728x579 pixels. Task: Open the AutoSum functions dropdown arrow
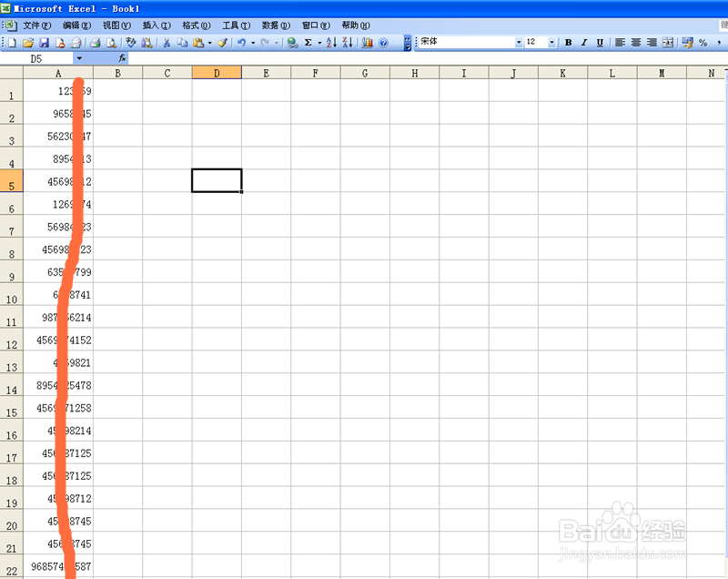[319, 43]
